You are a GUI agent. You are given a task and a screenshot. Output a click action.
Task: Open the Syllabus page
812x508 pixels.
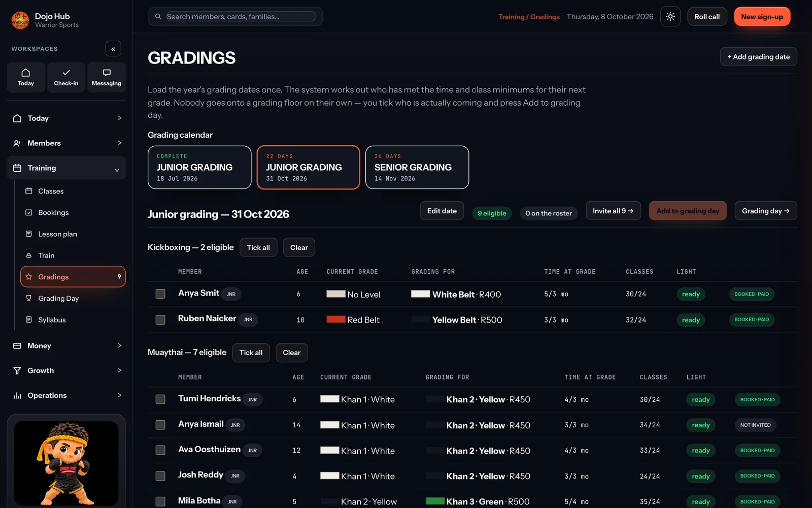coord(73,320)
